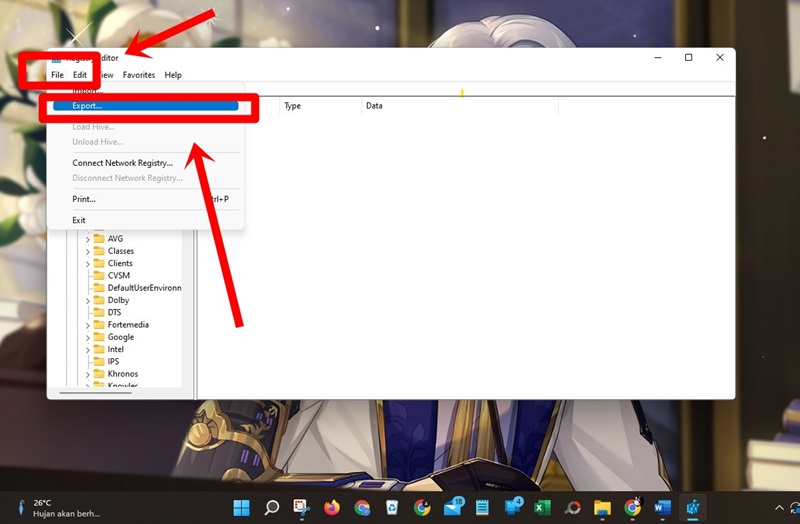Select Print... in the File menu

coord(84,199)
